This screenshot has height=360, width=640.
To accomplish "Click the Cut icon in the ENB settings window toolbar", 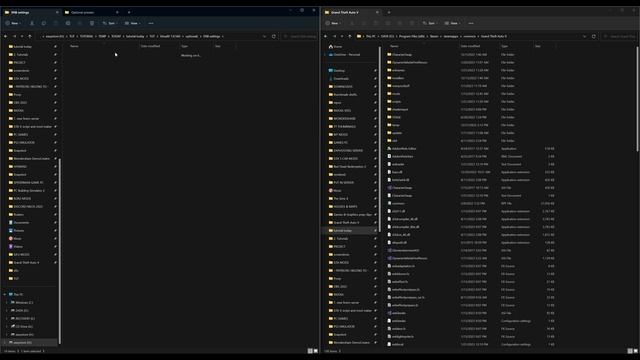I will pyautogui.click(x=32, y=23).
